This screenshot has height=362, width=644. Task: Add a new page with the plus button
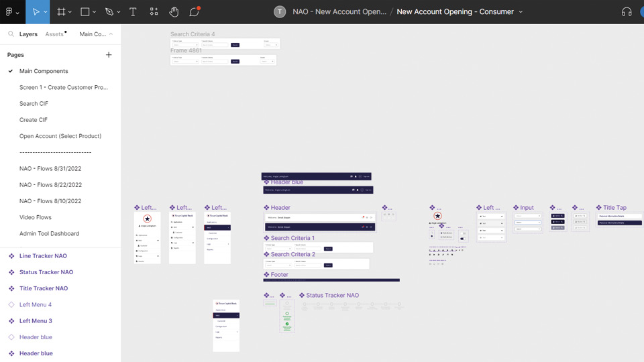point(109,55)
